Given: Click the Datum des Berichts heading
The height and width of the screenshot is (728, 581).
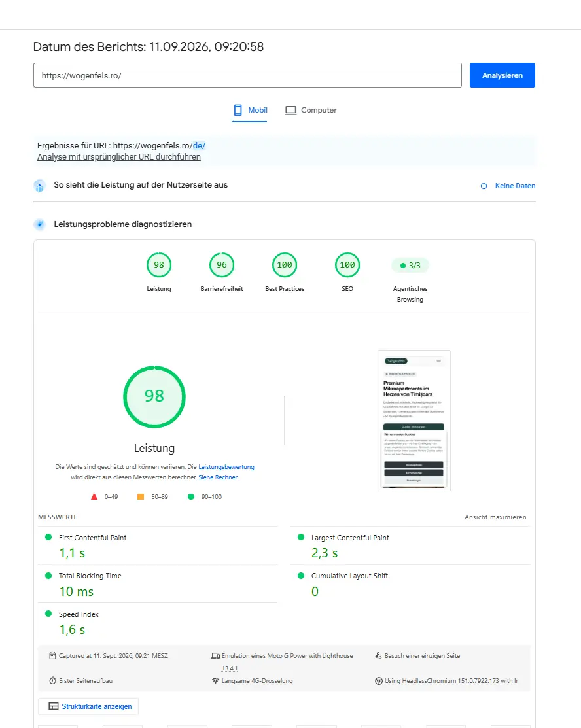Looking at the screenshot, I should (148, 47).
